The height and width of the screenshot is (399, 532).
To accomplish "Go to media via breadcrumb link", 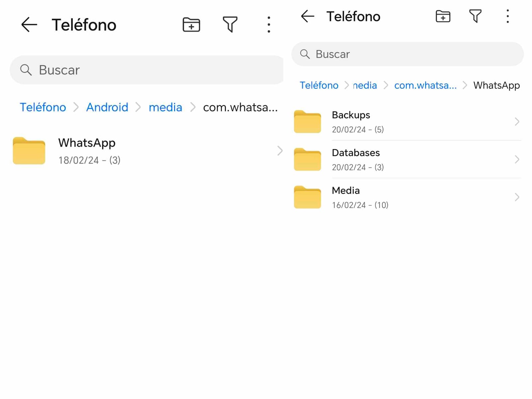I will [165, 107].
